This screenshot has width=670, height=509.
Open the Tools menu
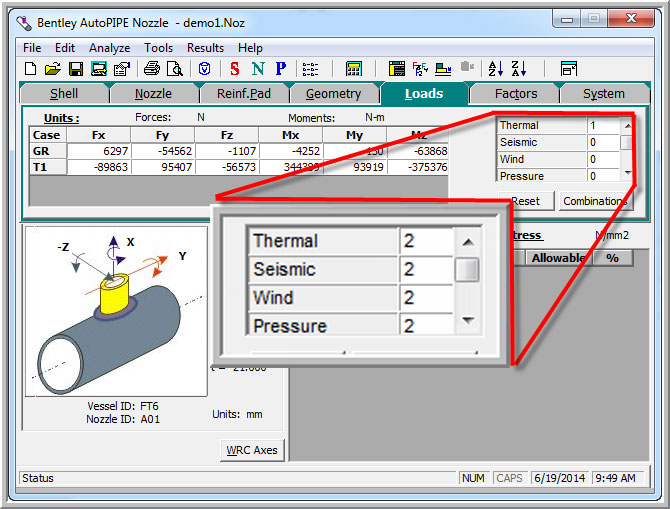click(159, 48)
